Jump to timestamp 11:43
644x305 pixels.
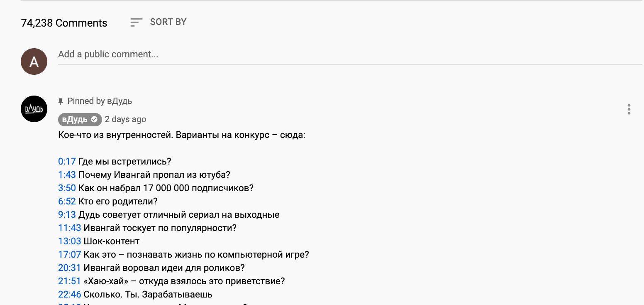(x=69, y=228)
